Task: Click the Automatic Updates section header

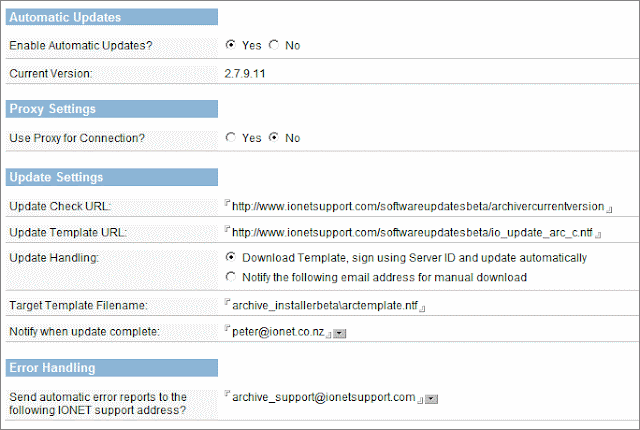Action: tap(111, 17)
